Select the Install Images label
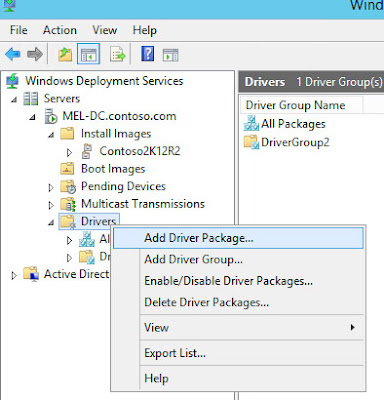The width and height of the screenshot is (384, 400). point(116,134)
